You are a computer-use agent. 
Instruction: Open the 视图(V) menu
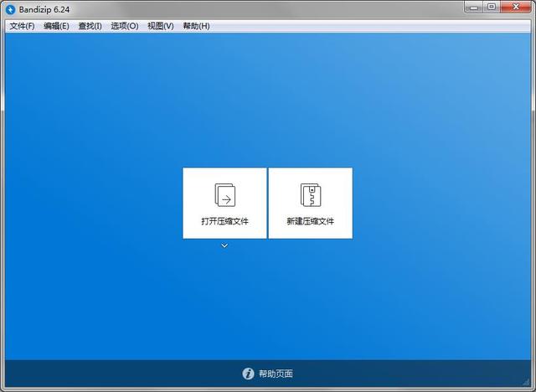pyautogui.click(x=160, y=26)
